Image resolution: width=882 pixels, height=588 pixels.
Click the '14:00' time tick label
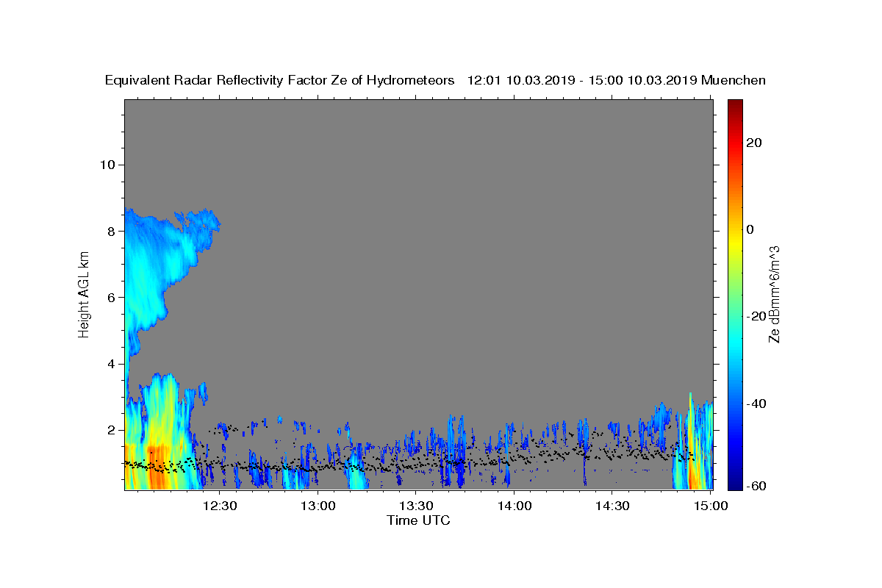click(x=514, y=506)
